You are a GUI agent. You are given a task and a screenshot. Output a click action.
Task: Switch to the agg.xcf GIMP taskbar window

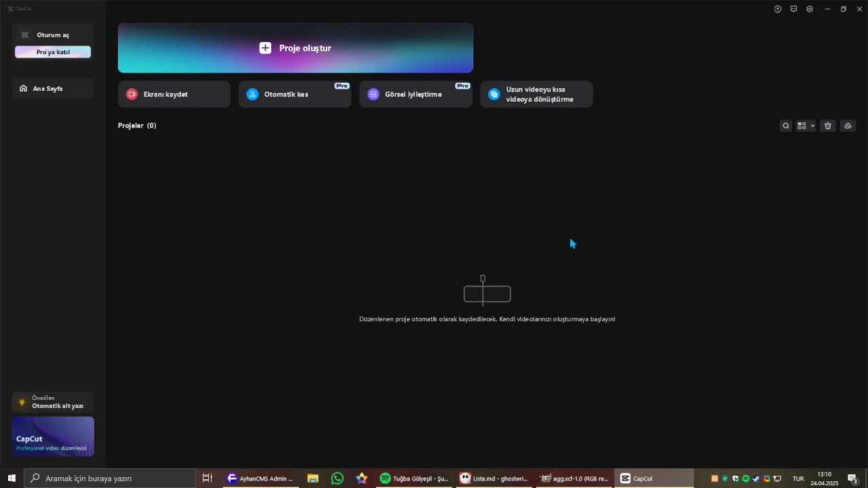click(x=574, y=479)
